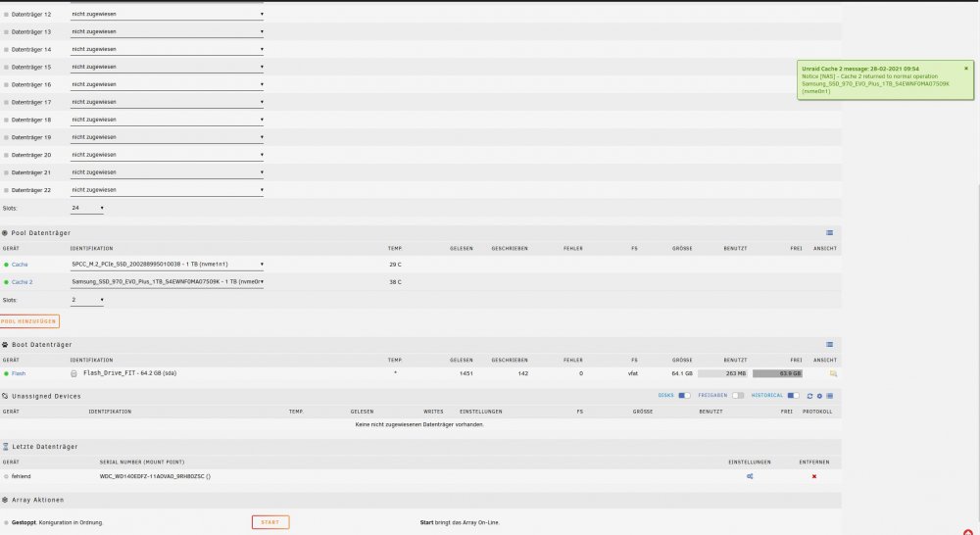Click status indicator beside Datenträger 12
Screen dimensions: 980x535
[x=6, y=14]
